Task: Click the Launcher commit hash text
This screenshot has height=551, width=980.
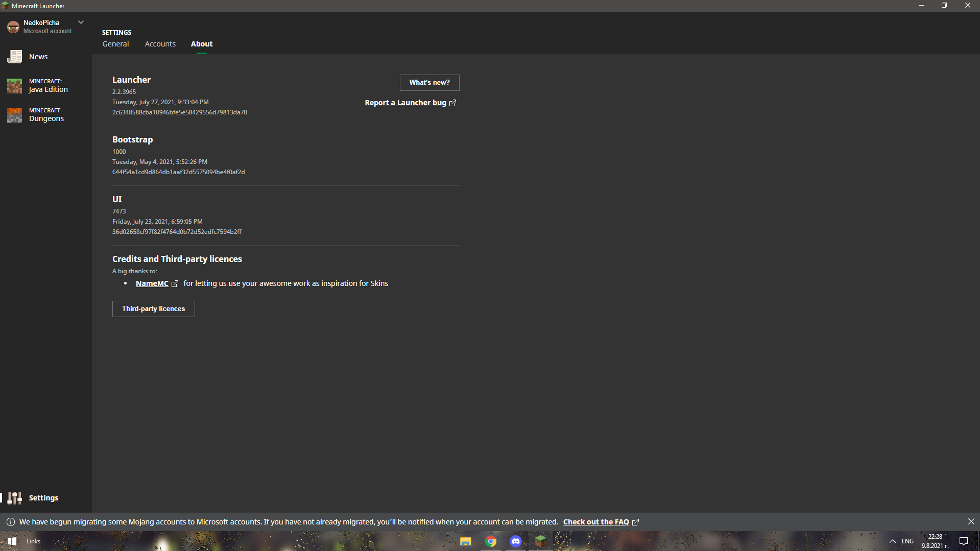Action: coord(180,112)
